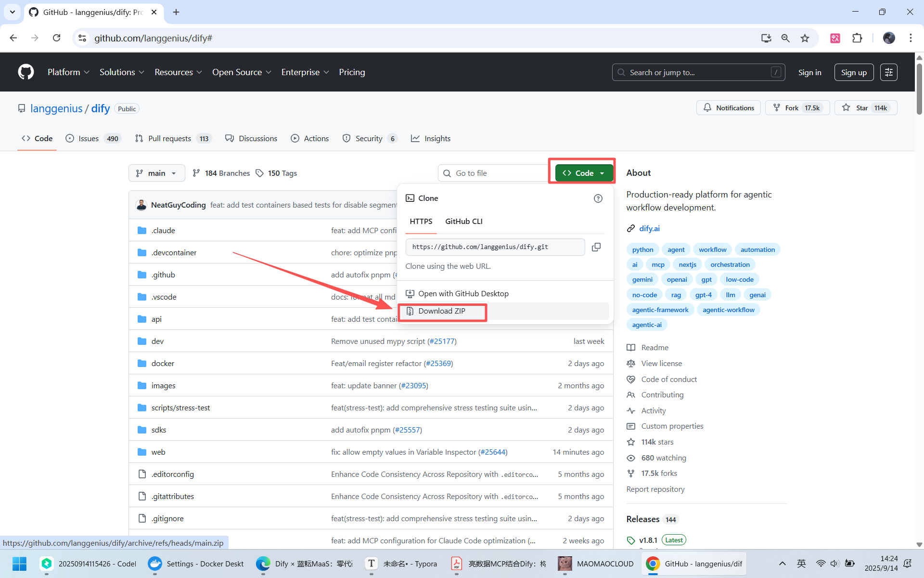Open the .gitignore file
The width and height of the screenshot is (924, 578).
pyautogui.click(x=167, y=518)
